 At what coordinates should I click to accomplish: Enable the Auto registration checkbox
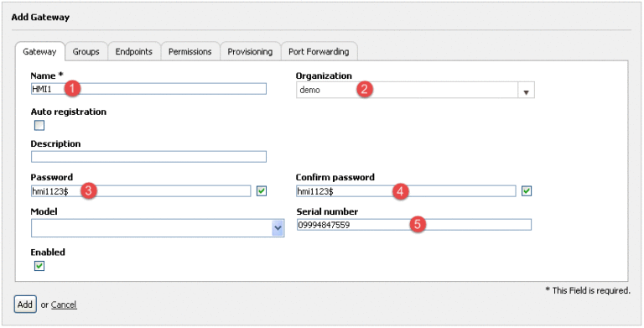pyautogui.click(x=39, y=125)
